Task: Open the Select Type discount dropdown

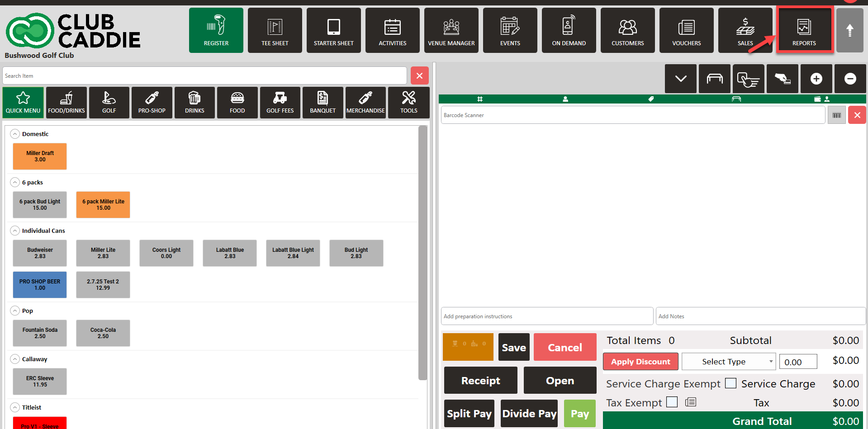Action: point(729,362)
